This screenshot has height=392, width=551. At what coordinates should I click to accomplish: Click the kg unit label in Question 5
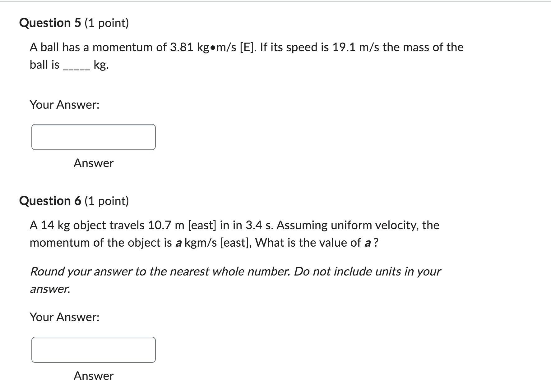click(100, 65)
